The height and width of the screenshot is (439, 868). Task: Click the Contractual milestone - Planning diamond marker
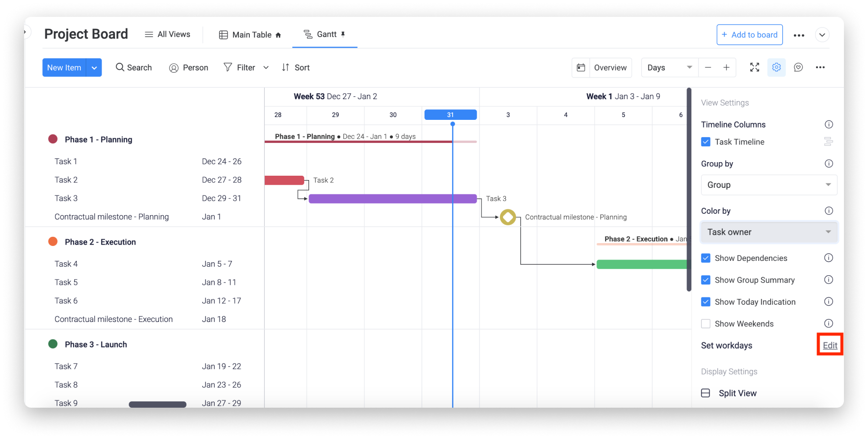click(508, 217)
